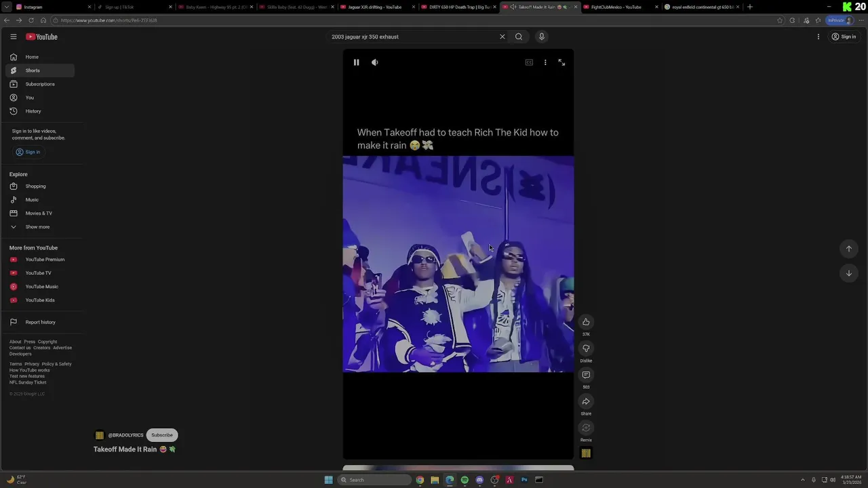Screen dimensions: 868x488
Task: Go to the next Short with down arrow
Action: click(848, 273)
